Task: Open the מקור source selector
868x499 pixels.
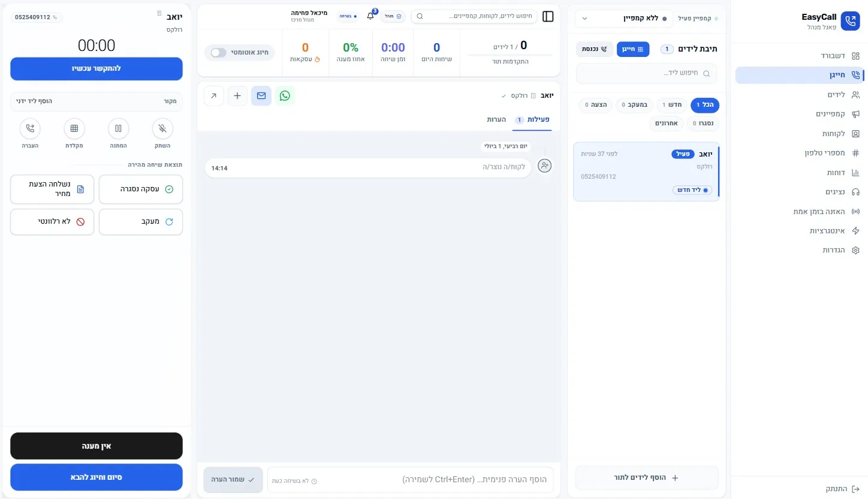Action: click(97, 101)
